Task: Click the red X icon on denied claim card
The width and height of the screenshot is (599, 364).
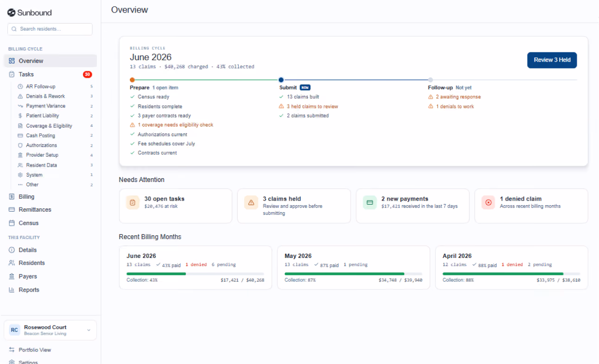Action: click(x=488, y=202)
